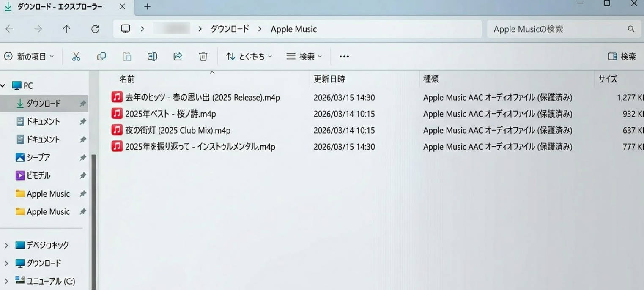Open the share icon in the toolbar

[178, 56]
